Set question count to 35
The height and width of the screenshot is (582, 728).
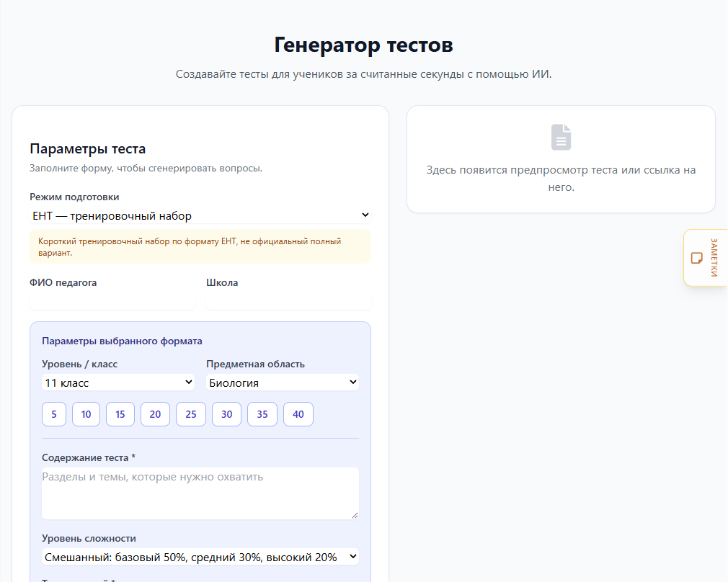pyautogui.click(x=262, y=414)
